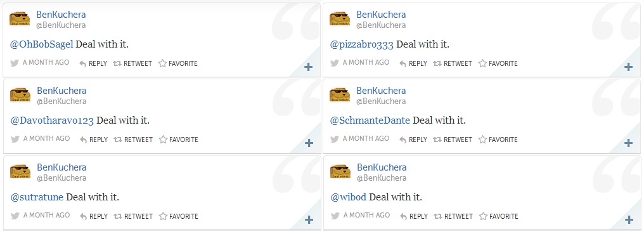Click BenKuchera avatar in @sutratune tweet

pyautogui.click(x=20, y=171)
